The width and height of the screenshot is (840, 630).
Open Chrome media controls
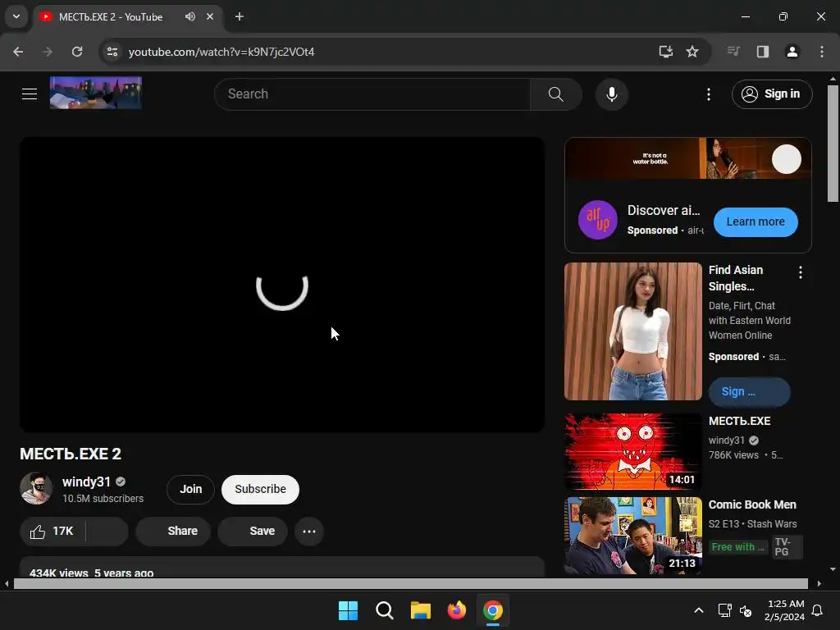coord(733,52)
